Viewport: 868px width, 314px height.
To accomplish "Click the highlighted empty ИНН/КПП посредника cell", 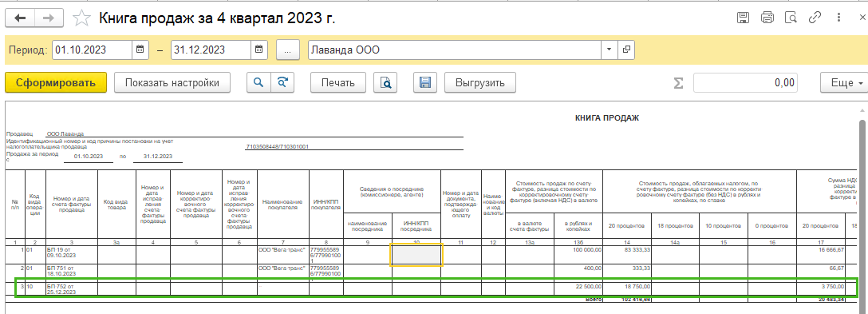I will pyautogui.click(x=416, y=255).
